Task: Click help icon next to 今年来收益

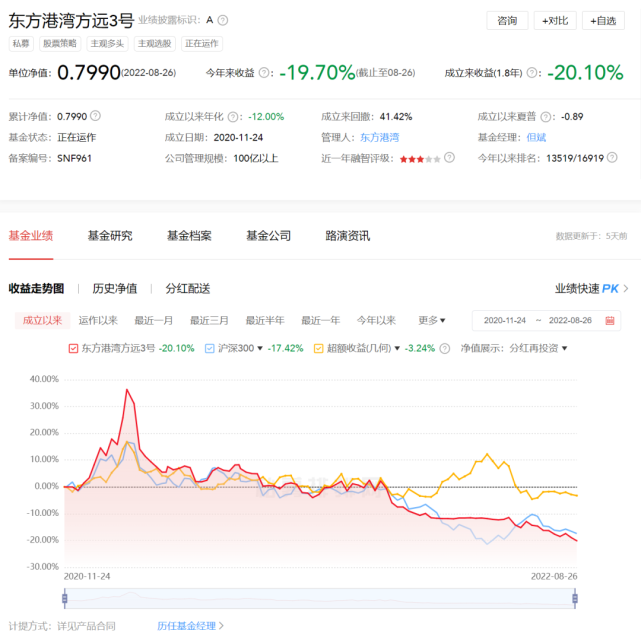Action: pyautogui.click(x=265, y=73)
